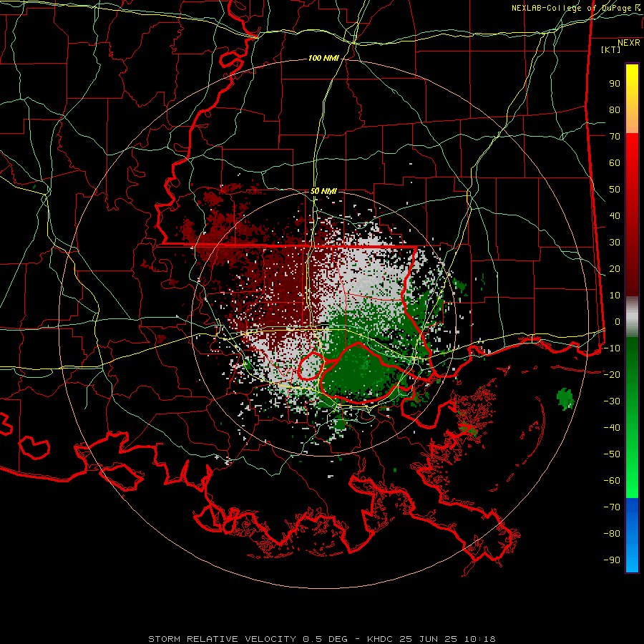Click the 20 value on the velocity scale

615,269
